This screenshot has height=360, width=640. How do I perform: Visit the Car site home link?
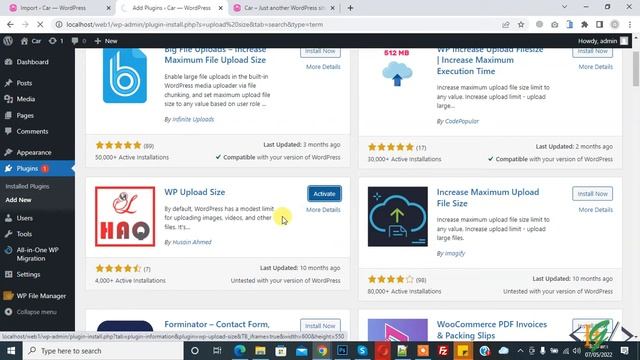coord(31,41)
